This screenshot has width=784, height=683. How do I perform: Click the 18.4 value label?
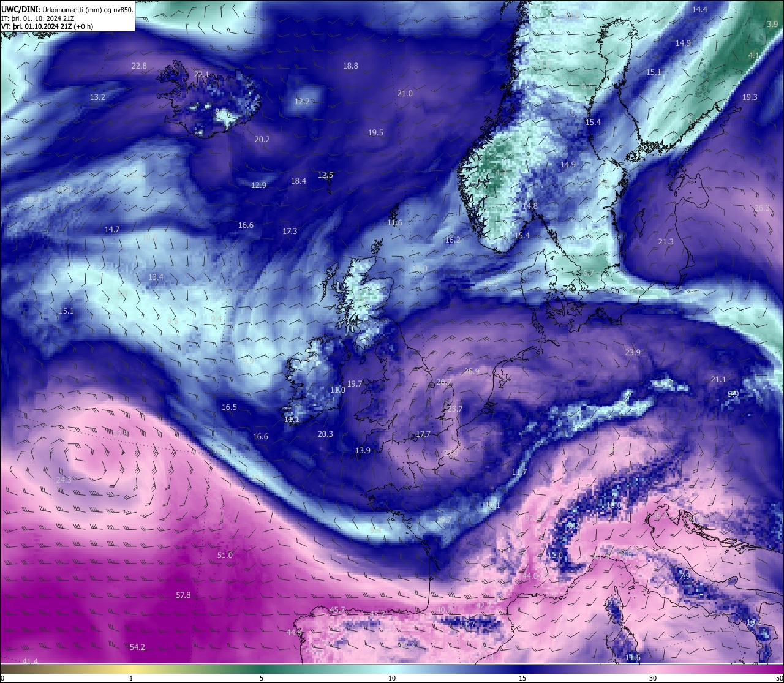298,181
